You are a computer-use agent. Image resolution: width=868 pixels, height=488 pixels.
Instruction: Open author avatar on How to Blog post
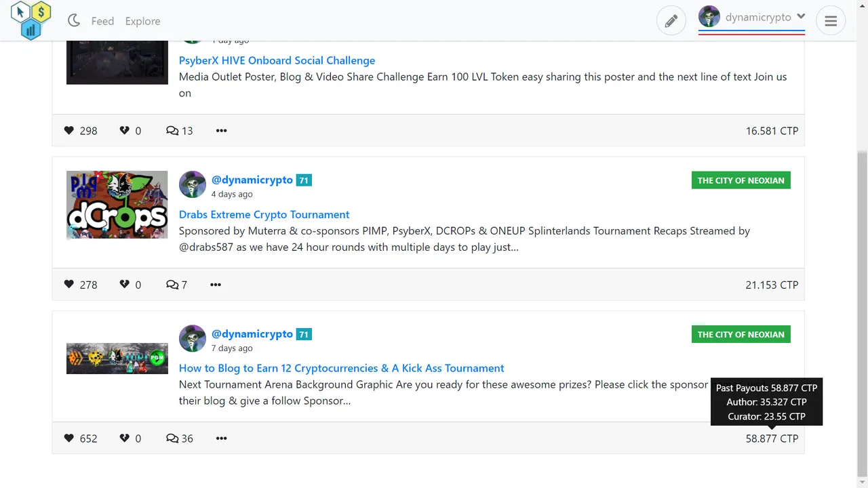coord(193,338)
